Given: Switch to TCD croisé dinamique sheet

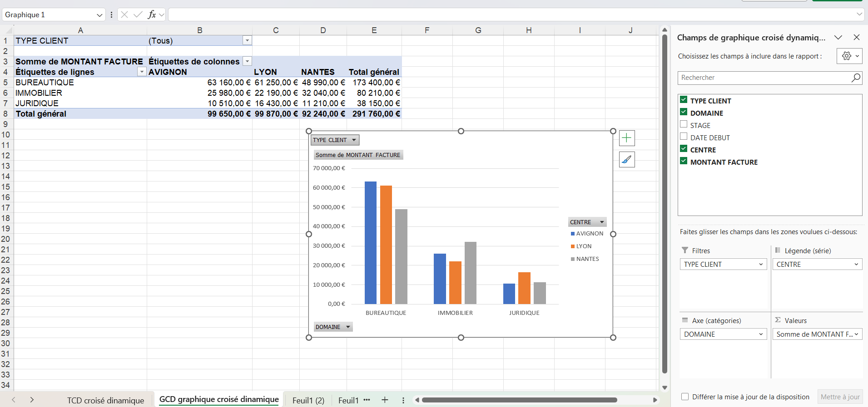Looking at the screenshot, I should 105,400.
